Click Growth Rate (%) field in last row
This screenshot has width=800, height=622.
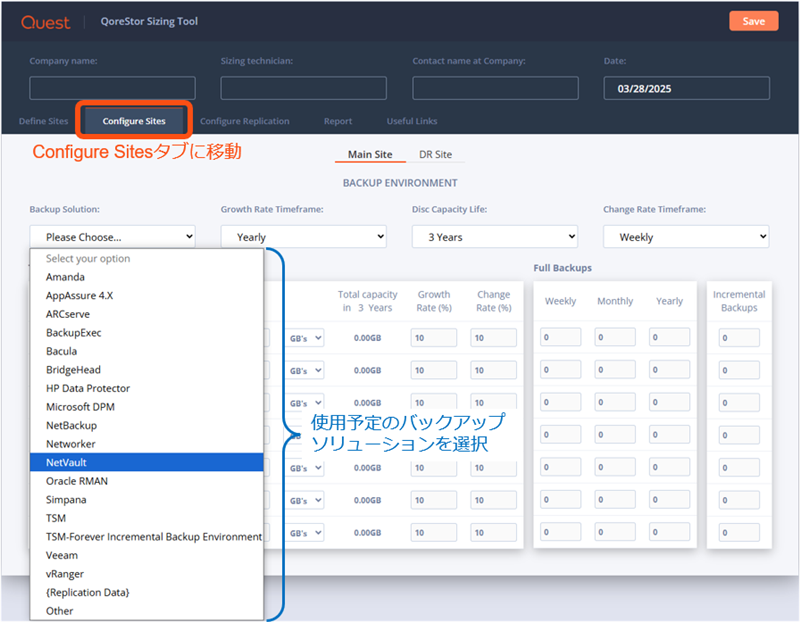click(434, 533)
